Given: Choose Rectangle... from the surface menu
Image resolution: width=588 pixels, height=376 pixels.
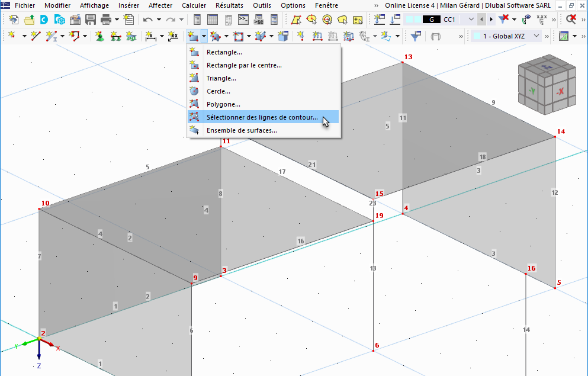Looking at the screenshot, I should [x=264, y=52].
